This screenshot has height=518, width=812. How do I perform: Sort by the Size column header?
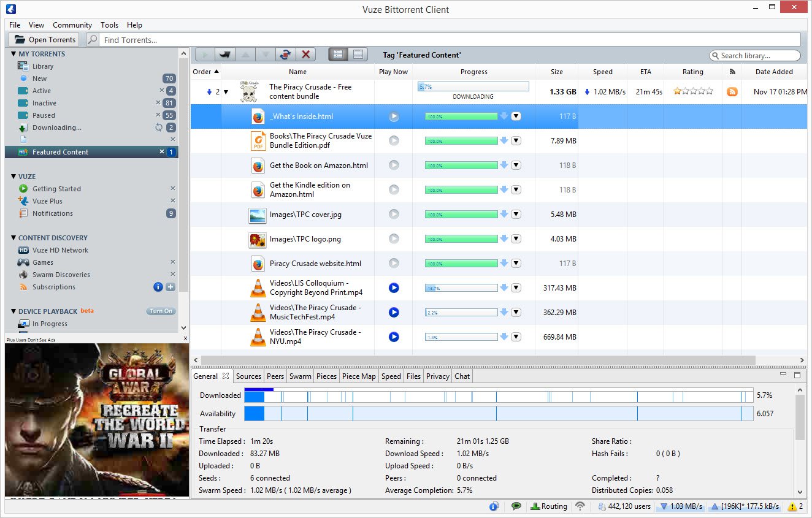[x=556, y=72]
